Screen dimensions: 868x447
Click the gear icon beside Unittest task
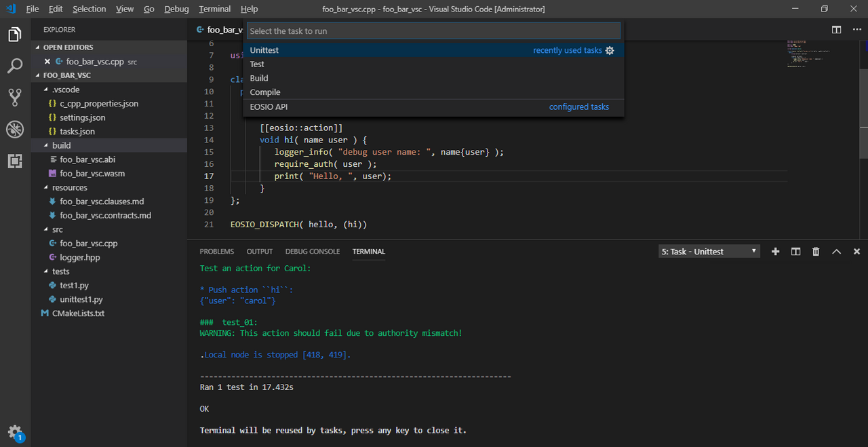coord(610,50)
